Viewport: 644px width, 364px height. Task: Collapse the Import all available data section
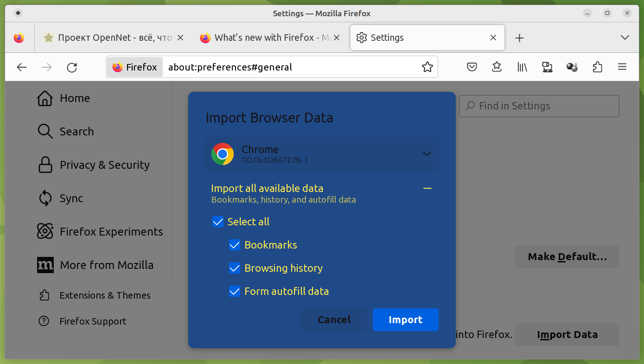(x=427, y=188)
